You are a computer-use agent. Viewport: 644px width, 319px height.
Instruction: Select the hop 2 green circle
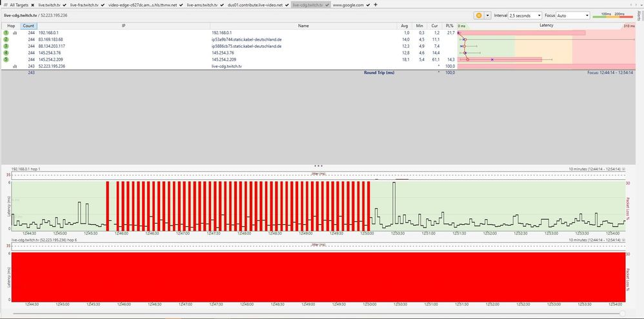6,39
